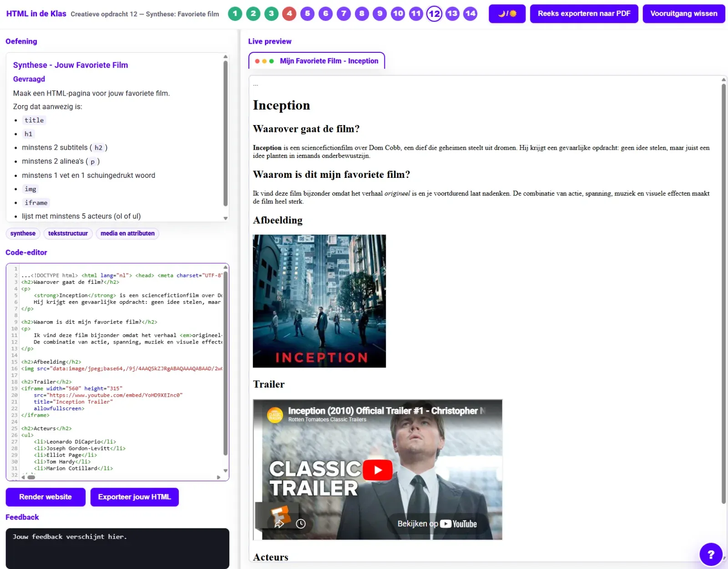This screenshot has width=728, height=569.
Task: Click the code editor vertical scrollbar
Action: click(225, 364)
